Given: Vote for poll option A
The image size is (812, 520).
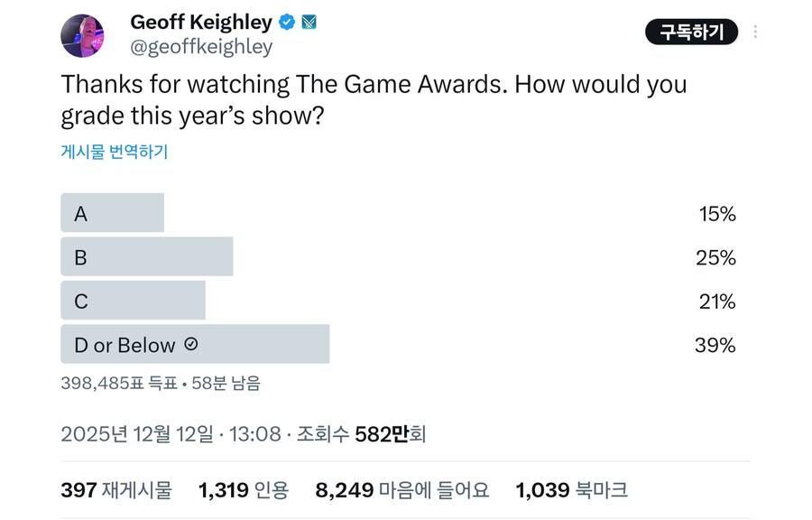Looking at the screenshot, I should [x=112, y=213].
